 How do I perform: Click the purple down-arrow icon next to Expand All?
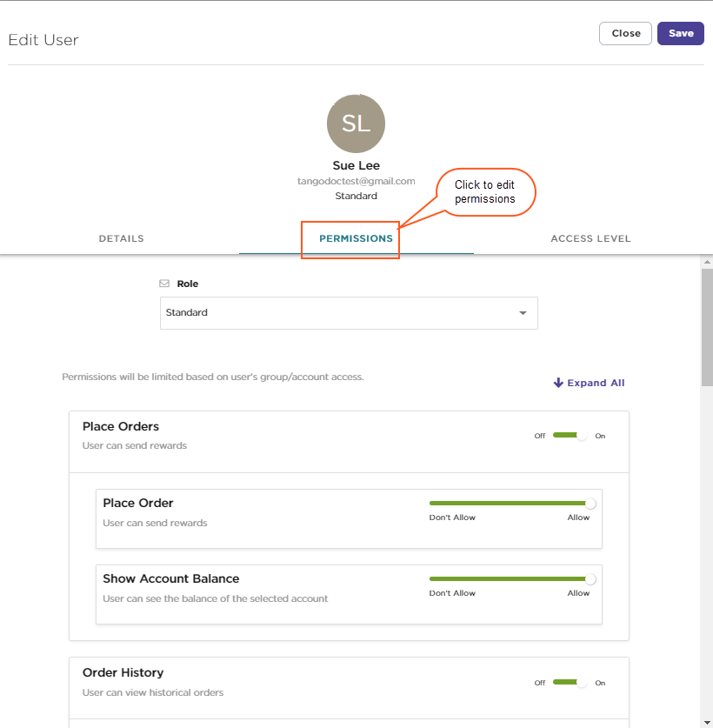point(557,383)
